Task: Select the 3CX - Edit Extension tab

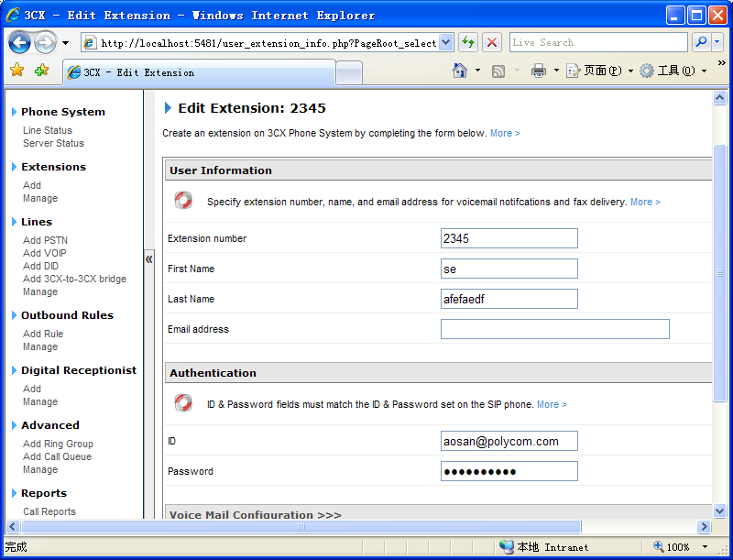Action: click(x=137, y=72)
